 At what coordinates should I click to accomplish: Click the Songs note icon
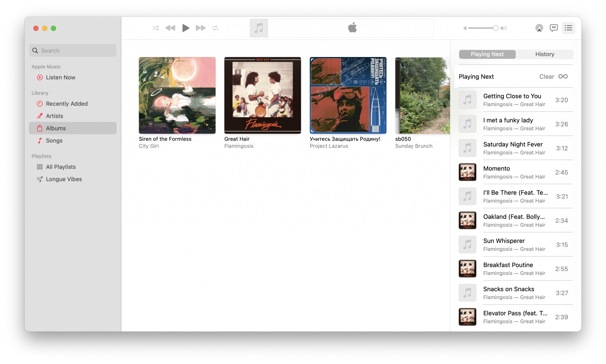[40, 140]
